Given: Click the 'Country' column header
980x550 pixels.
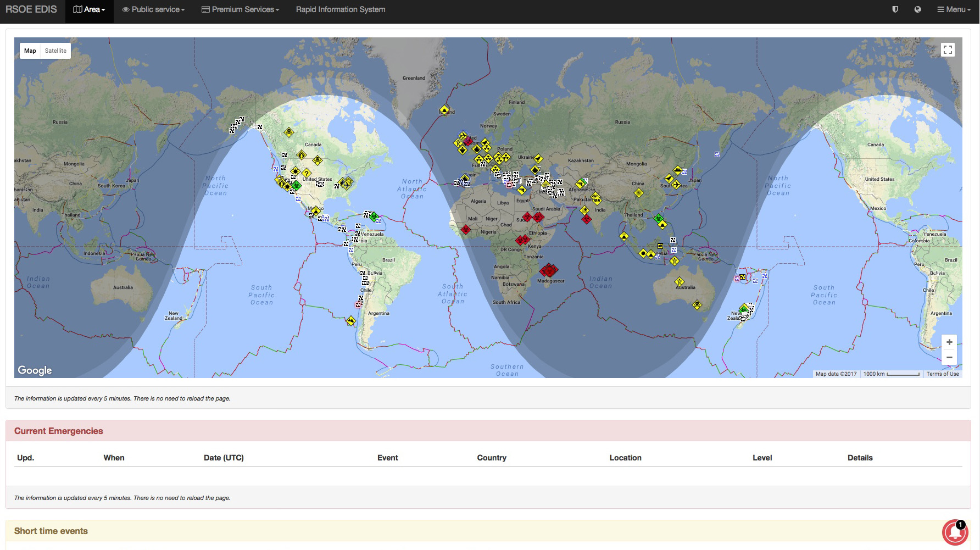Looking at the screenshot, I should tap(492, 458).
